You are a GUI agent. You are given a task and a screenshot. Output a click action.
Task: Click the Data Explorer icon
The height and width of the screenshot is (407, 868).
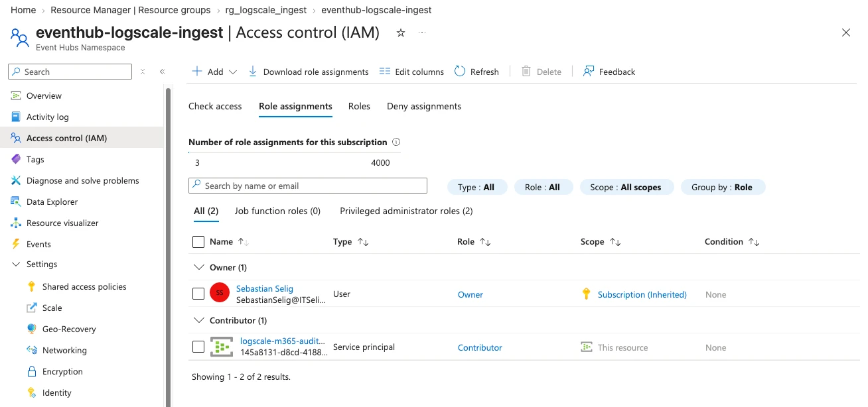tap(16, 202)
